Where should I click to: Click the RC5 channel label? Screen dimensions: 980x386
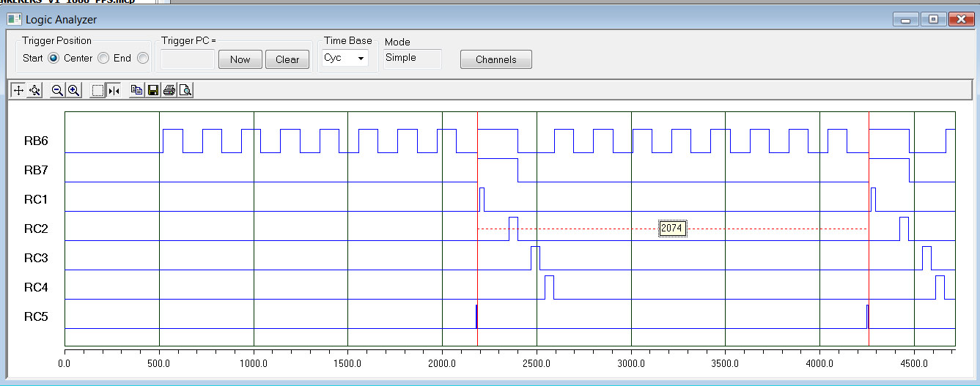click(36, 316)
